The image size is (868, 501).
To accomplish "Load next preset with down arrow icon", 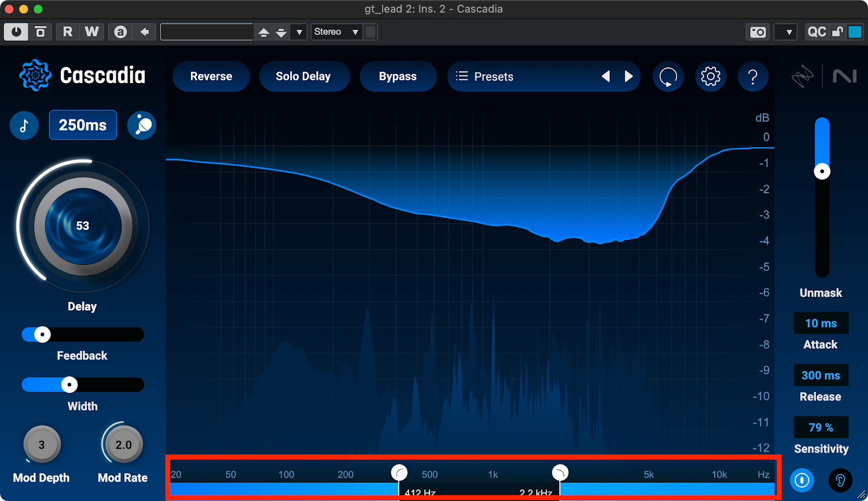I will [x=281, y=33].
